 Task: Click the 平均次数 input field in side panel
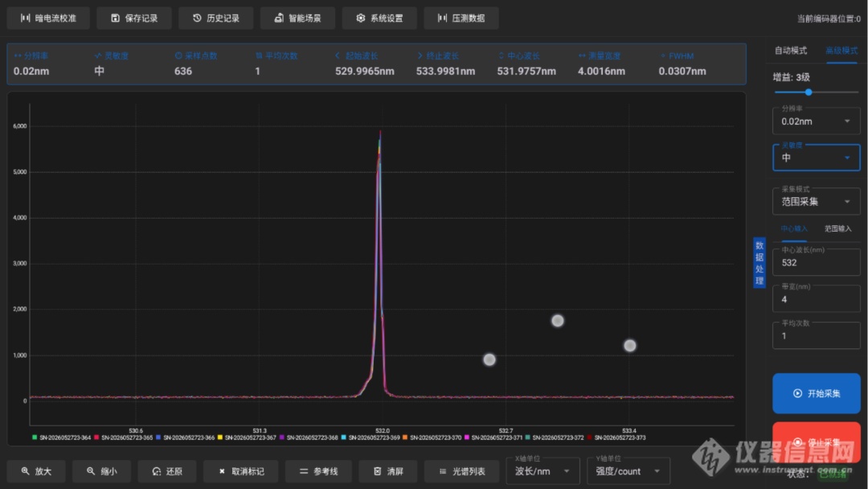point(817,335)
